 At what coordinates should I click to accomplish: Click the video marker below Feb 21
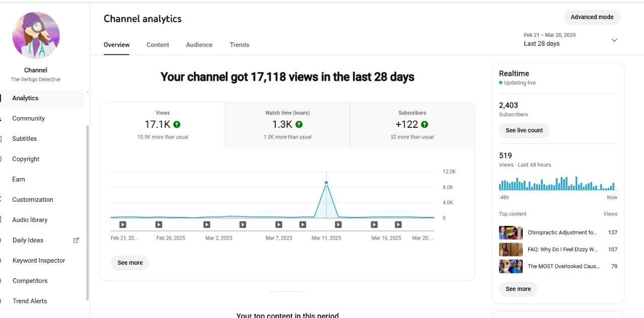tap(123, 225)
